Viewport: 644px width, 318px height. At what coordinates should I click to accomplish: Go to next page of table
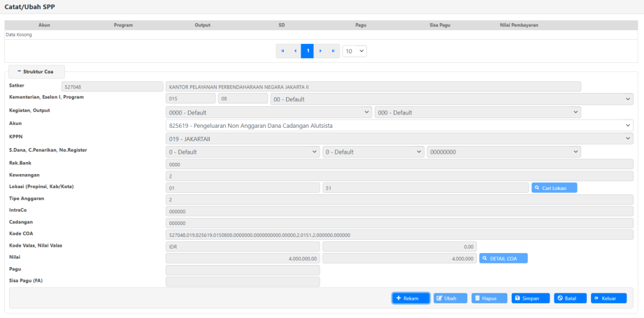point(320,51)
